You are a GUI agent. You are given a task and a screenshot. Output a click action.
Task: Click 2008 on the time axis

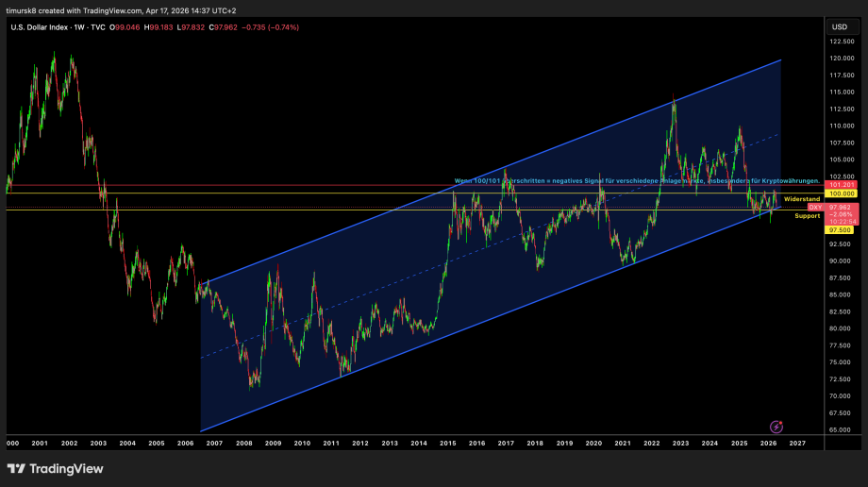tap(243, 443)
